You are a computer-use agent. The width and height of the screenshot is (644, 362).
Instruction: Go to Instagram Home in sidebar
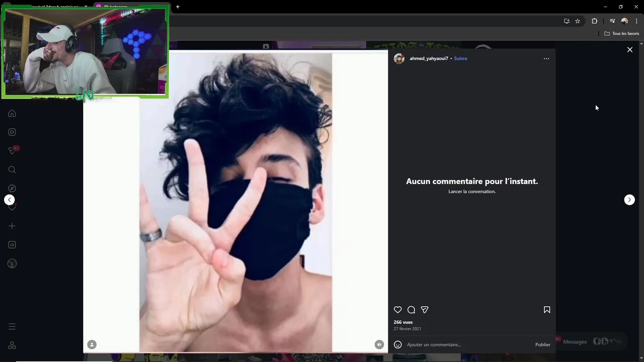click(12, 113)
